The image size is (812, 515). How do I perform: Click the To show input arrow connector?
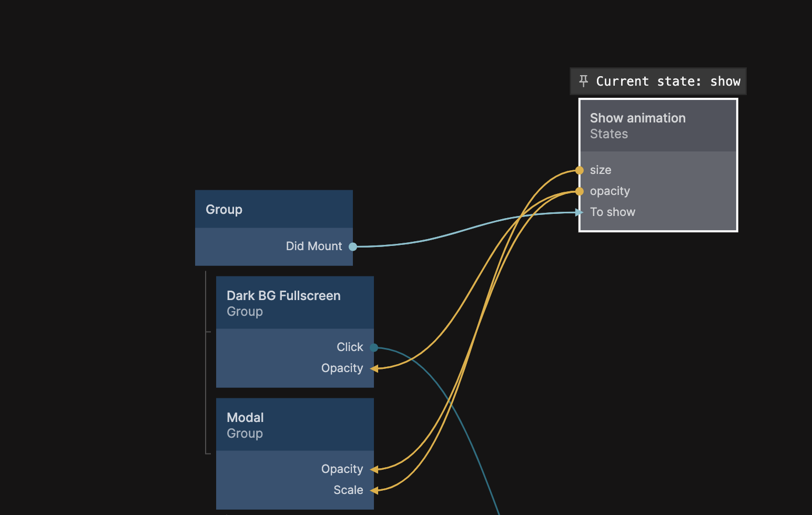(579, 212)
